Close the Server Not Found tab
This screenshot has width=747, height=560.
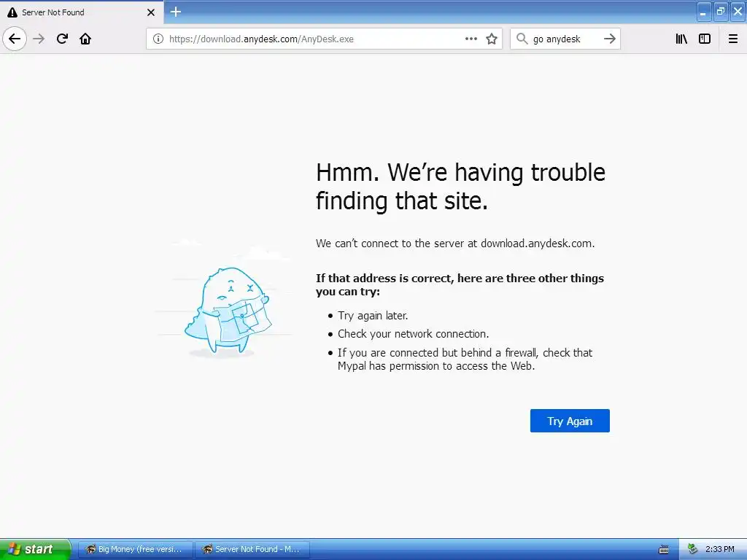coord(150,12)
